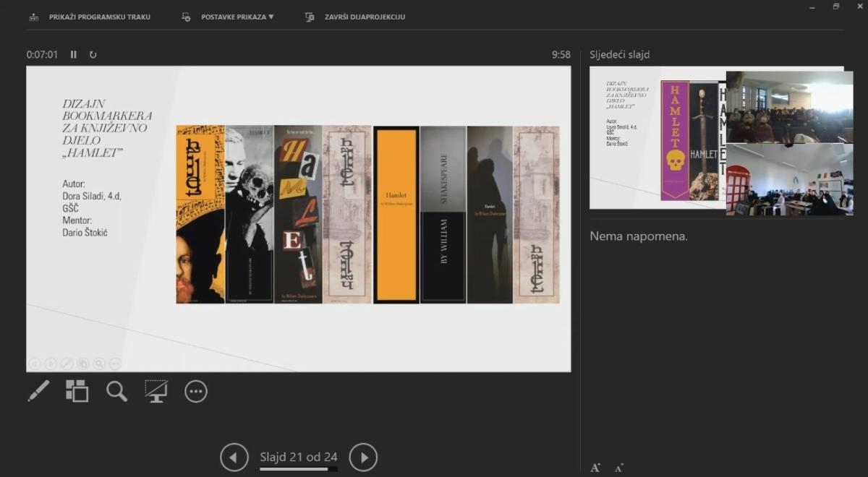This screenshot has height=477, width=868.
Task: Click the skull collage bookmark image
Action: click(250, 215)
